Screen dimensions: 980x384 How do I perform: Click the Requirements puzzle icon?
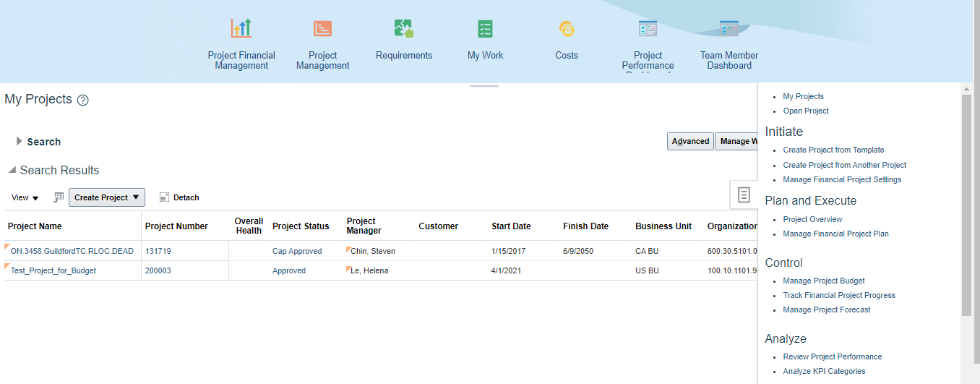404,29
